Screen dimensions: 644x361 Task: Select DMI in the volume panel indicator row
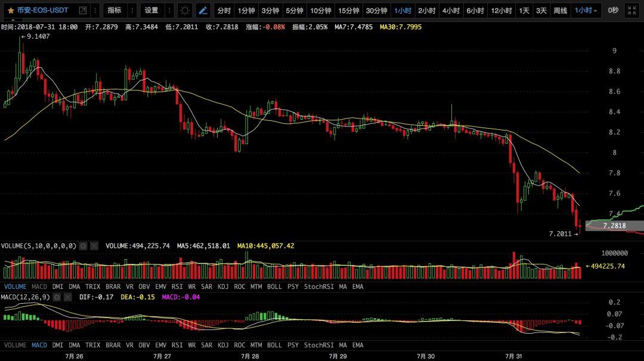point(58,287)
